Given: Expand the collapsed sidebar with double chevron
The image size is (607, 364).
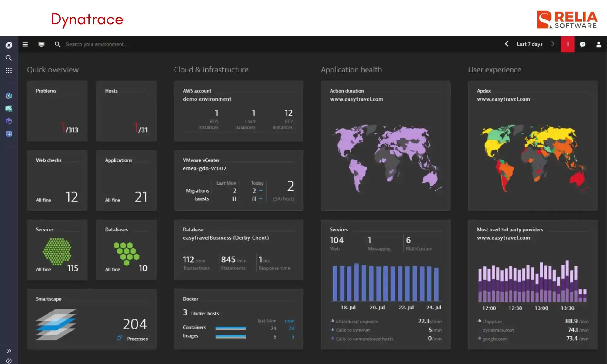Looking at the screenshot, I should [x=9, y=350].
